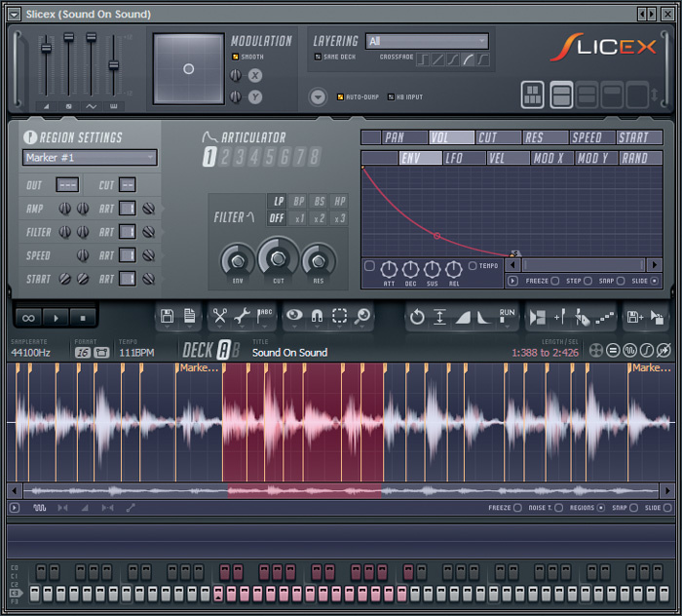Open the Layering 'All' dropdown

coord(427,41)
